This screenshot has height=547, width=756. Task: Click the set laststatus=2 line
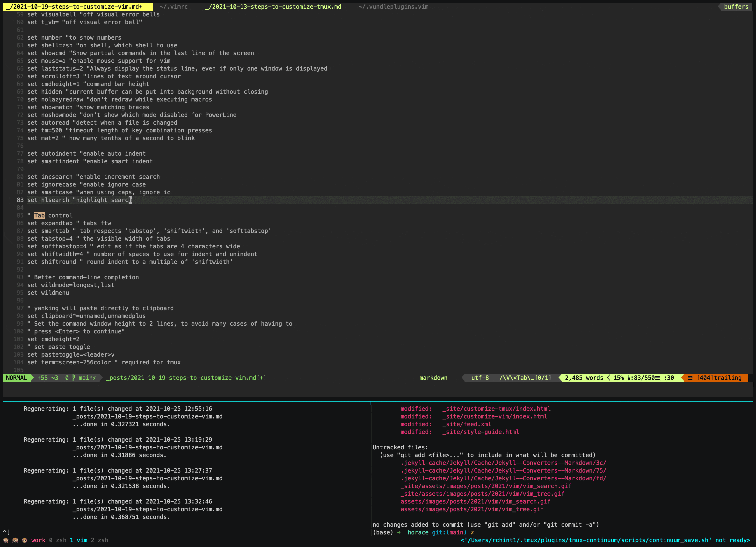click(x=177, y=69)
